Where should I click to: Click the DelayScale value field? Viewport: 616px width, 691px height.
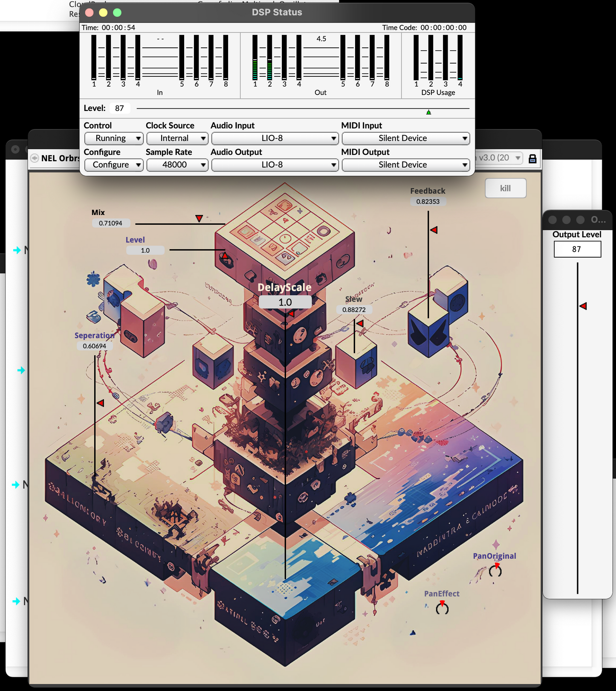(285, 302)
